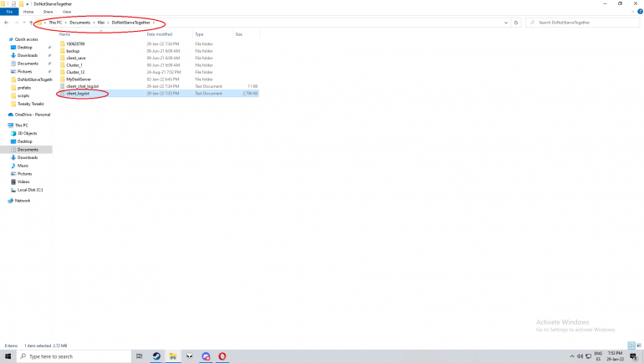Open pinned Pictures under Quick access
The height and width of the screenshot is (363, 644).
point(24,72)
